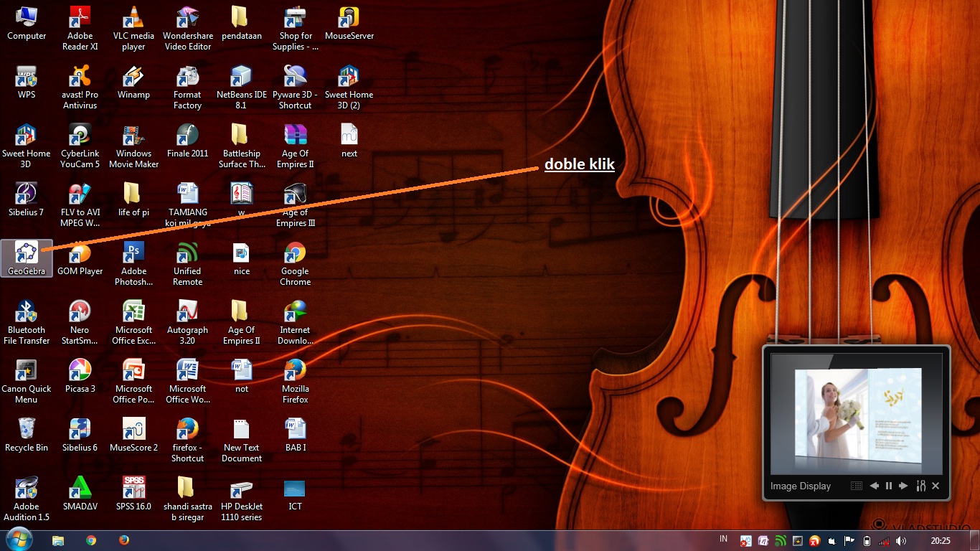Open the volume control in tray
Screen dimensions: 980x551
tap(900, 541)
